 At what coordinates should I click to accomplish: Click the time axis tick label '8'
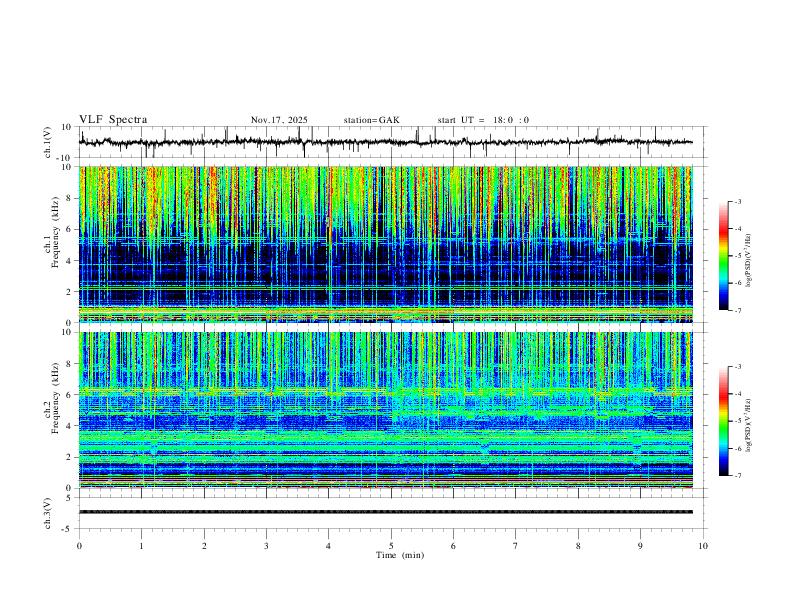pyautogui.click(x=578, y=546)
